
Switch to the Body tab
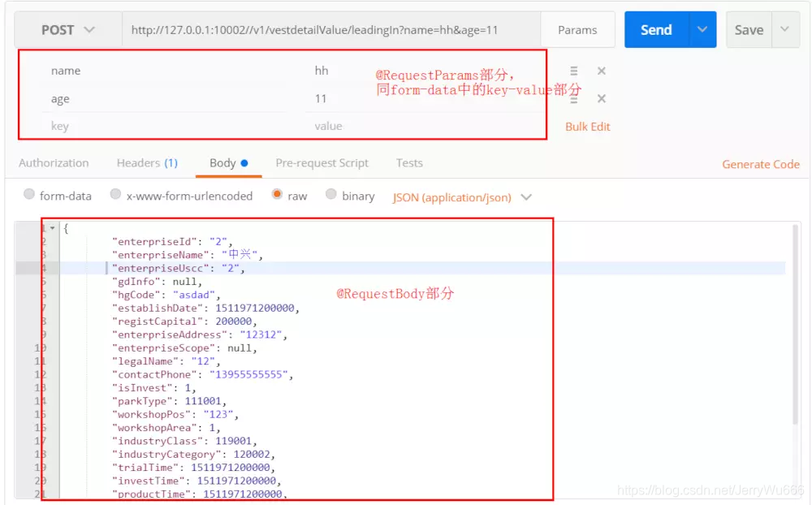pos(228,163)
